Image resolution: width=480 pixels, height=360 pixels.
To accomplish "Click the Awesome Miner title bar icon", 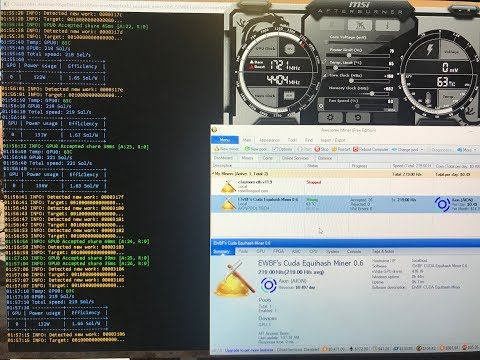I will [215, 130].
